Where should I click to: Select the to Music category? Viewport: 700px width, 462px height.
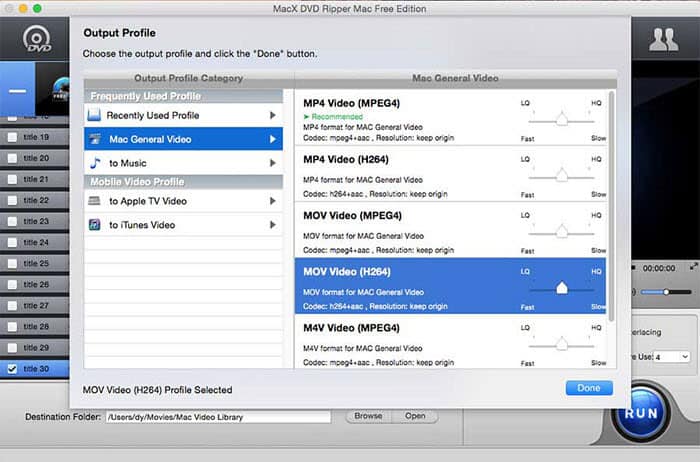(x=183, y=163)
